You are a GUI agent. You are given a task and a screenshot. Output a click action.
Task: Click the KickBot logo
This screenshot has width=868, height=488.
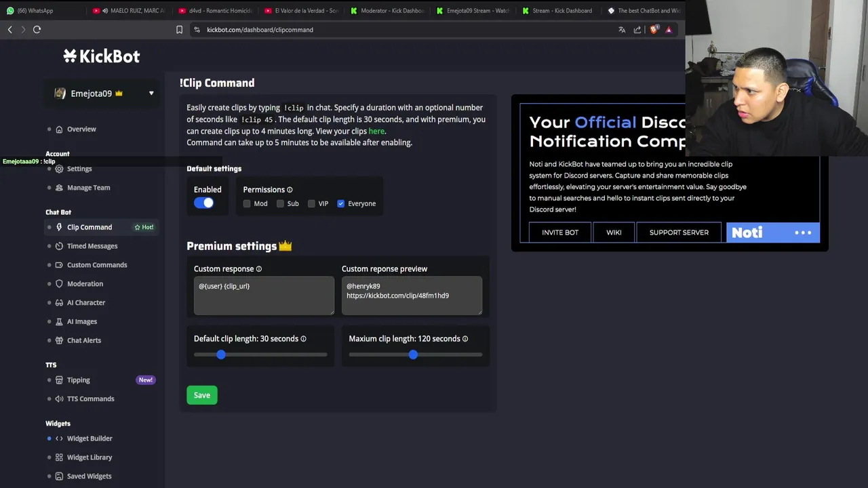point(102,56)
